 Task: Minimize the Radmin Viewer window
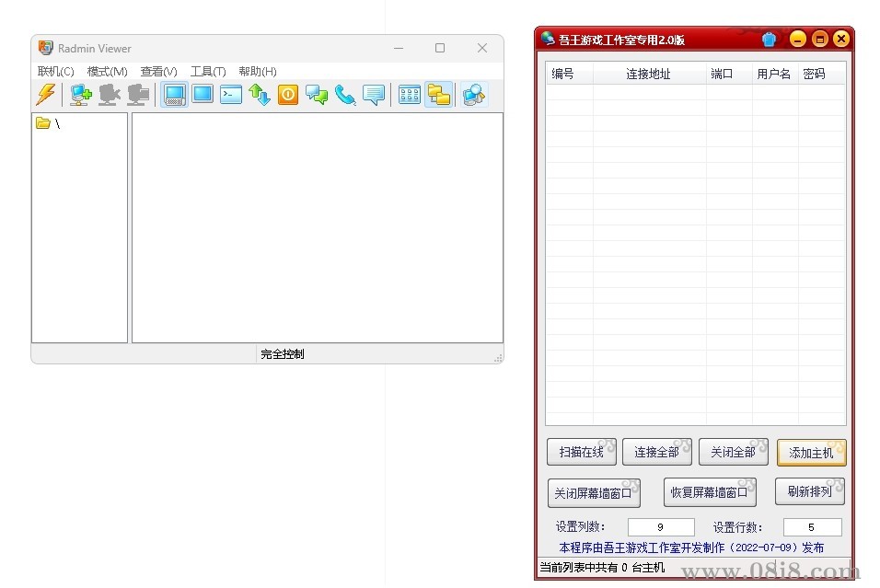pyautogui.click(x=399, y=48)
